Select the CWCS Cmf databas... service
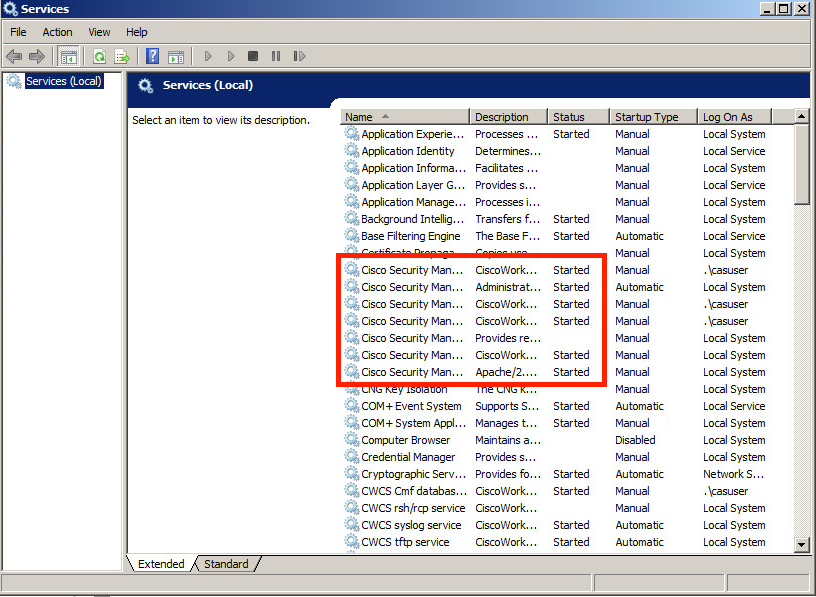The width and height of the screenshot is (816, 597). click(568, 491)
